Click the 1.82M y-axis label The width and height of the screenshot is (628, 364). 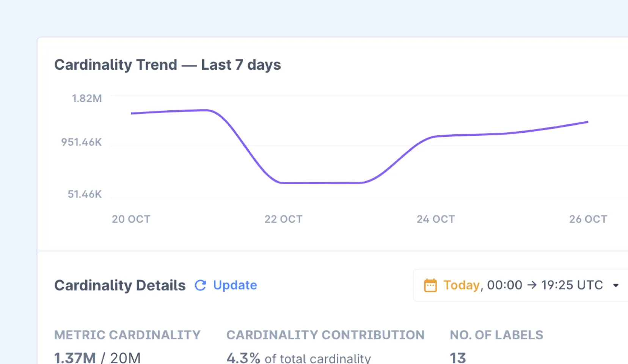pyautogui.click(x=87, y=99)
